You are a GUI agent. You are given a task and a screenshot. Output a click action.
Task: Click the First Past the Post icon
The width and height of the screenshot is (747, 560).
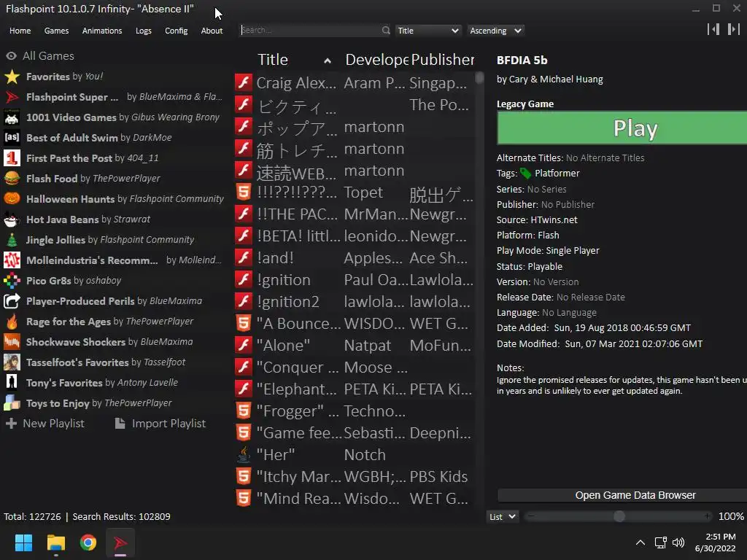pos(12,158)
